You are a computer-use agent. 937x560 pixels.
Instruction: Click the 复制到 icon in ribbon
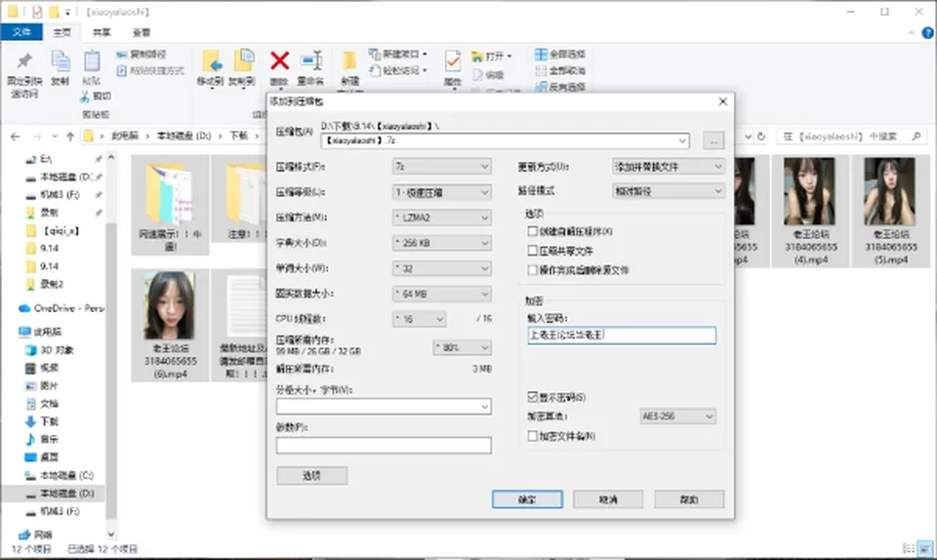(243, 60)
